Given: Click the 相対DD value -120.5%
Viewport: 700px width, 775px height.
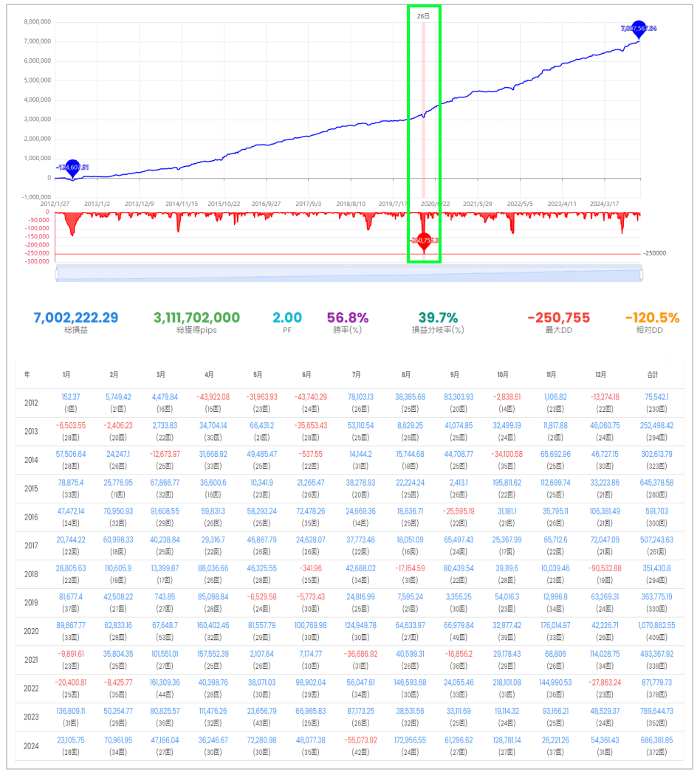Looking at the screenshot, I should (x=652, y=317).
